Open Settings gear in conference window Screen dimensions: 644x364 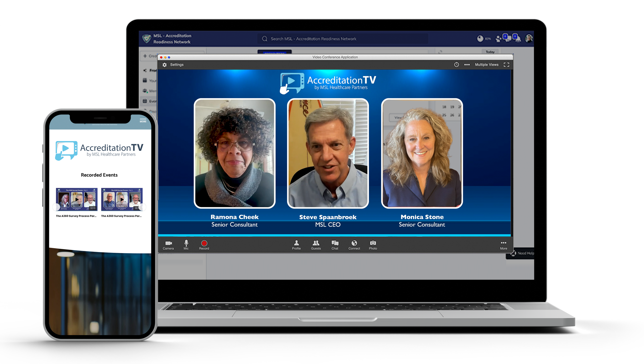point(165,65)
